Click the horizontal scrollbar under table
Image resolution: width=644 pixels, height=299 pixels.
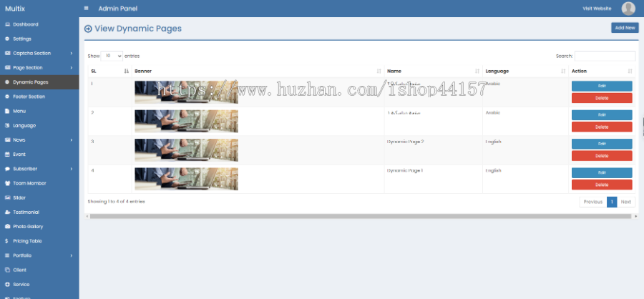click(360, 216)
